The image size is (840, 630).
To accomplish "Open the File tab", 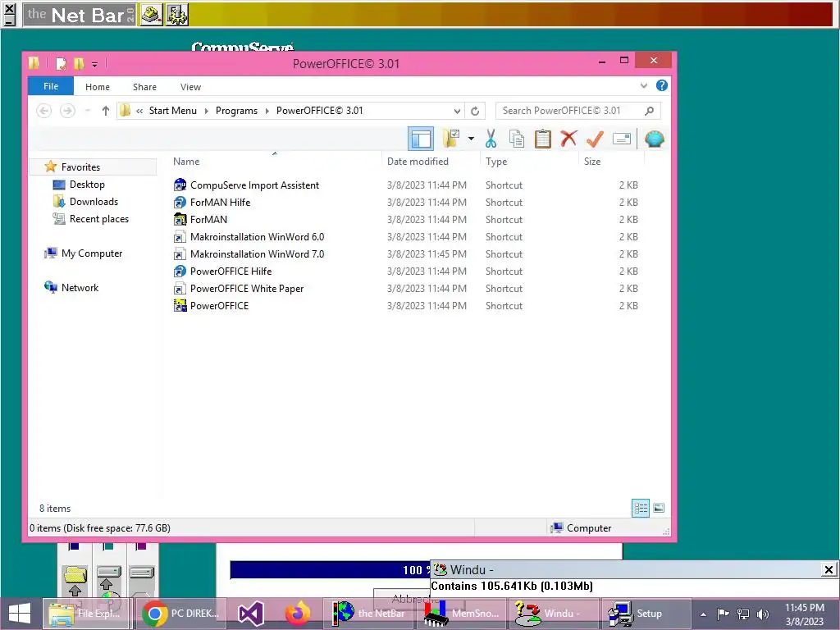I will click(51, 86).
